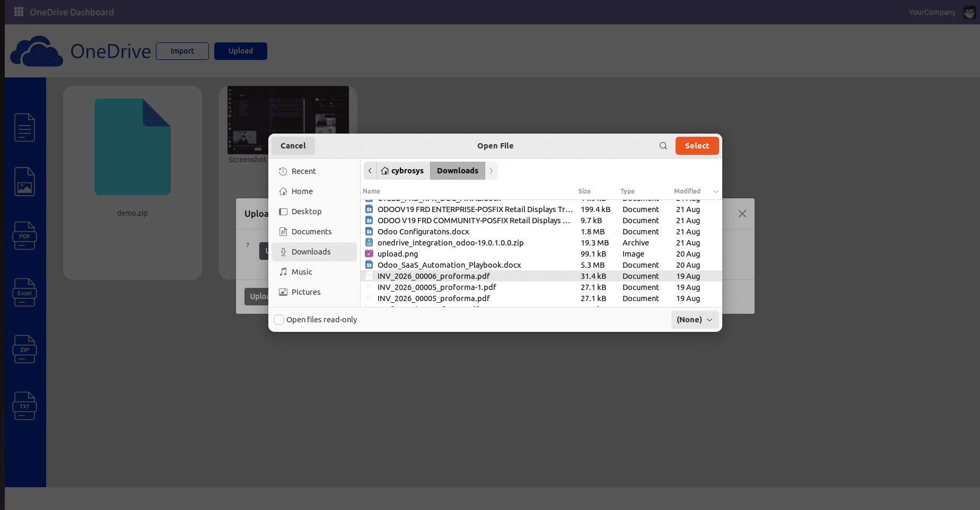Viewport: 980px width, 510px height.
Task: Select Downloads in the places sidebar
Action: pyautogui.click(x=314, y=252)
